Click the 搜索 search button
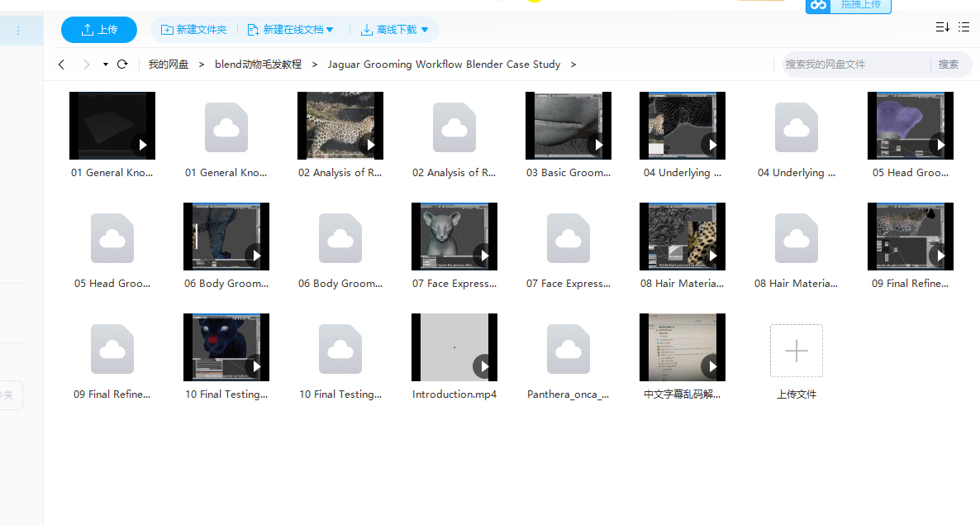Screen dimensions: 980x526 pos(948,65)
